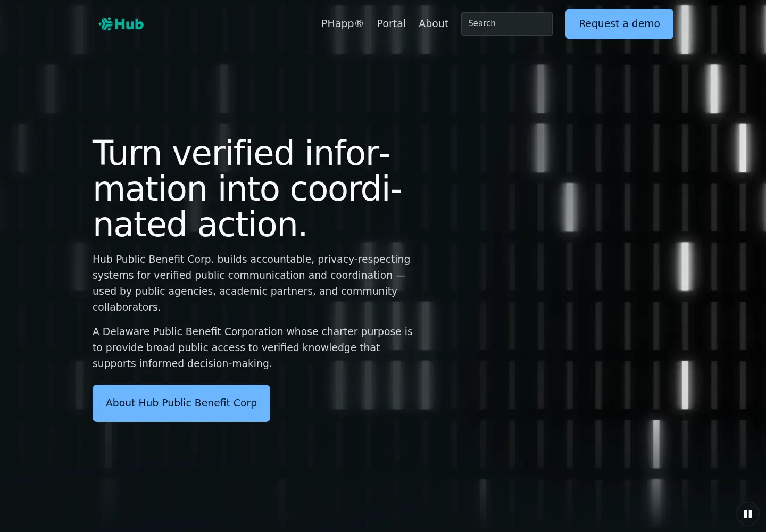This screenshot has height=532, width=766.
Task: Pause the background animation
Action: tap(748, 514)
